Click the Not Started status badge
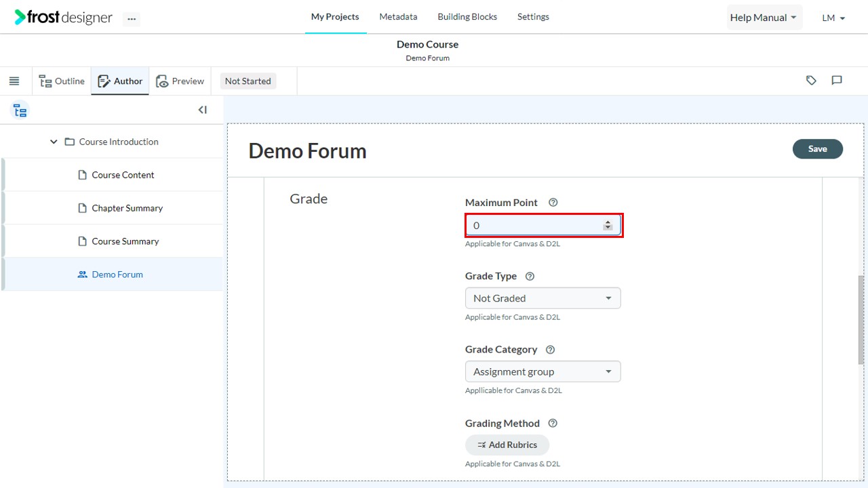This screenshot has width=868, height=488. coord(248,81)
